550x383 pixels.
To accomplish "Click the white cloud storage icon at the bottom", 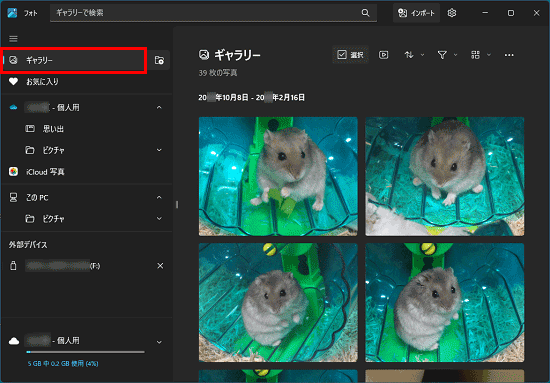I will point(14,341).
